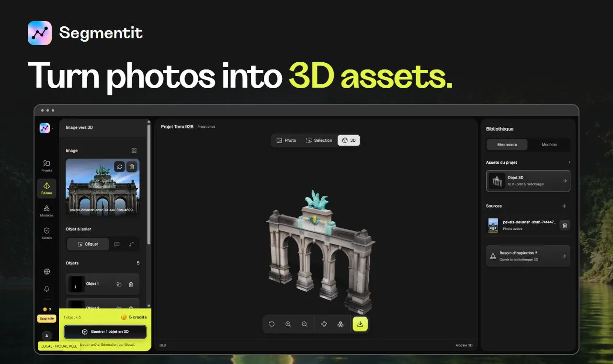Zoom in on the 3D model
The image size is (613, 364).
(288, 324)
